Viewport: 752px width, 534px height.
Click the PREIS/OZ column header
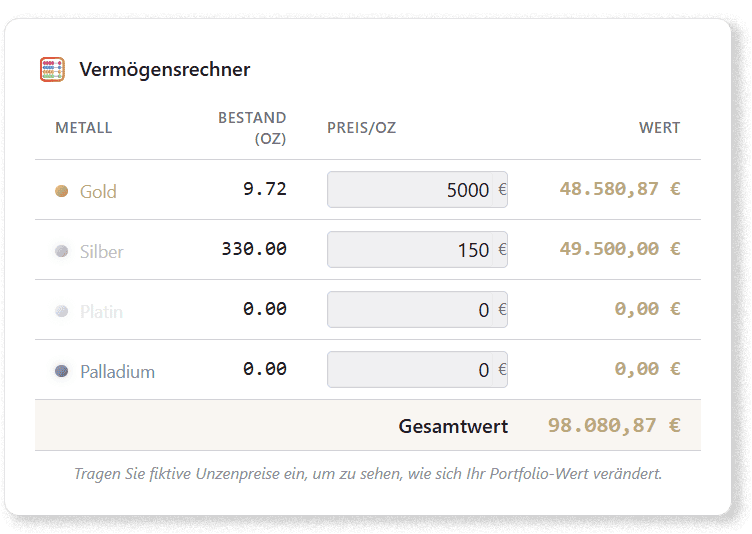(361, 128)
